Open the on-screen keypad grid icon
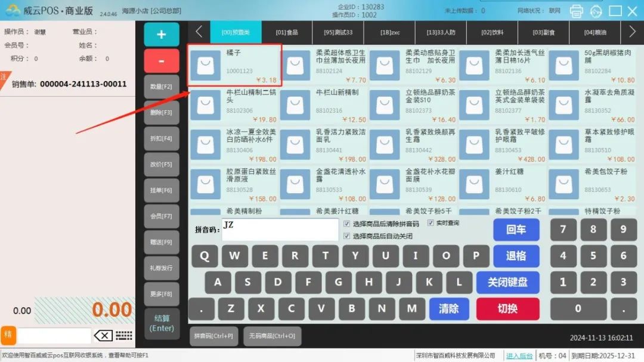The height and width of the screenshot is (362, 644). tap(123, 336)
